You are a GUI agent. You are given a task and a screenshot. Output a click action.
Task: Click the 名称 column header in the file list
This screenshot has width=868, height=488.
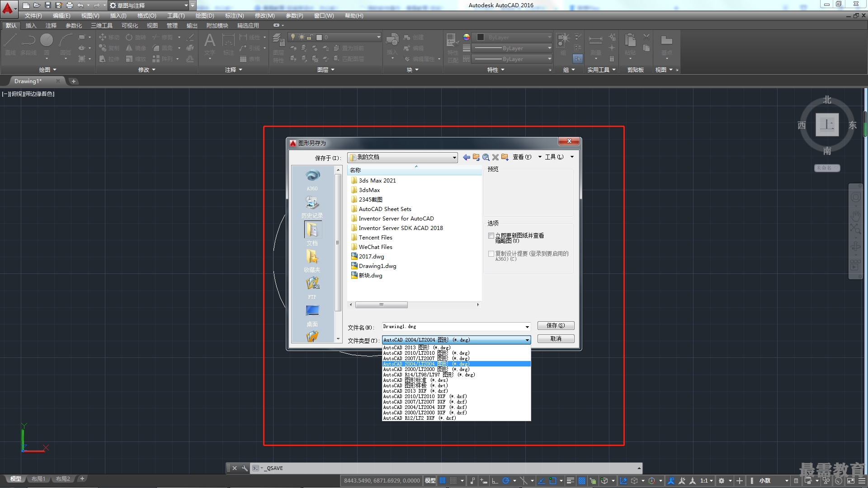pos(415,170)
